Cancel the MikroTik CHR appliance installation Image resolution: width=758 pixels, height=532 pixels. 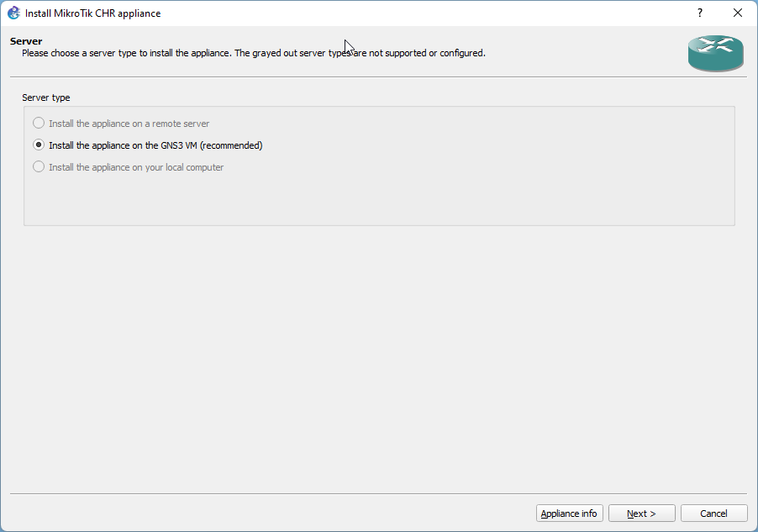[x=713, y=513]
